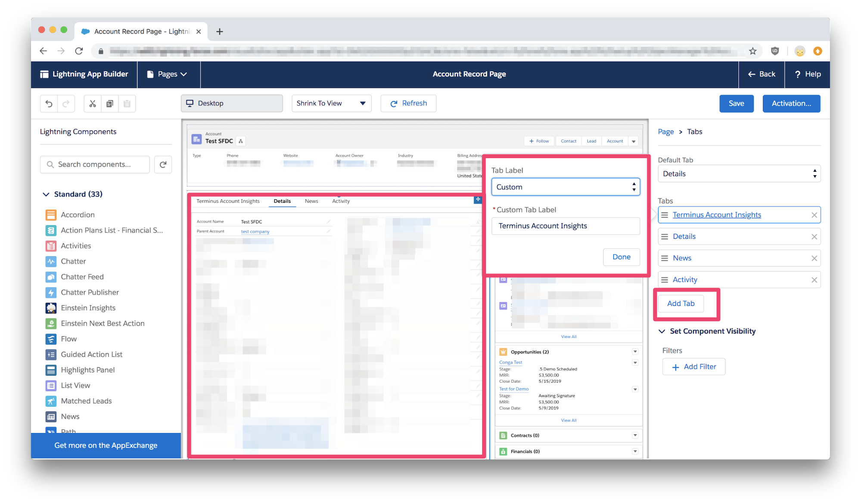Open the Pages dropdown menu
861x504 pixels.
[x=167, y=74]
